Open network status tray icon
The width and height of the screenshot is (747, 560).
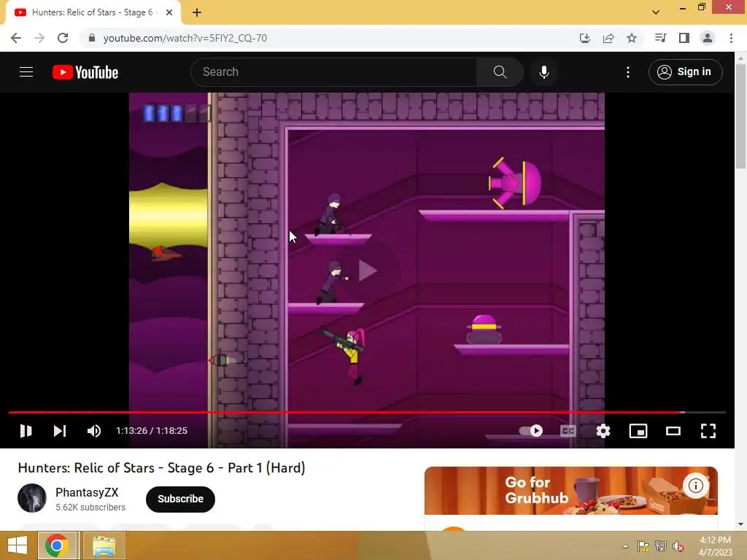(x=661, y=546)
